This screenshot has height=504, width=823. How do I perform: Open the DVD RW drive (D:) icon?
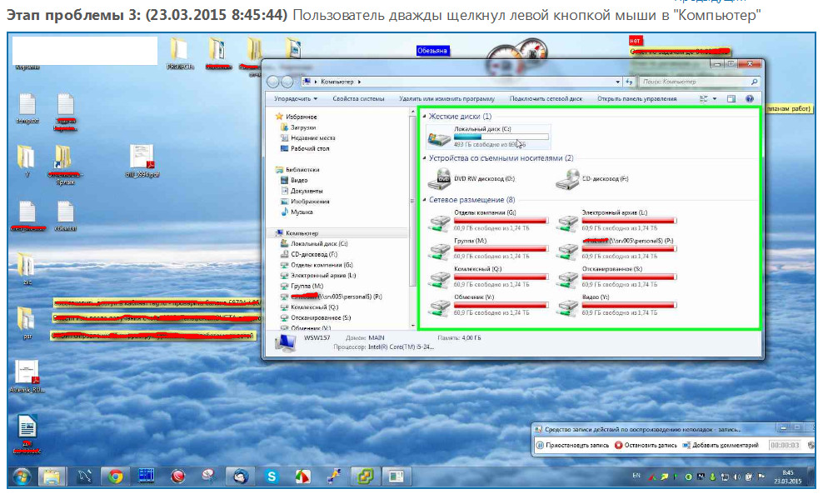click(x=439, y=179)
